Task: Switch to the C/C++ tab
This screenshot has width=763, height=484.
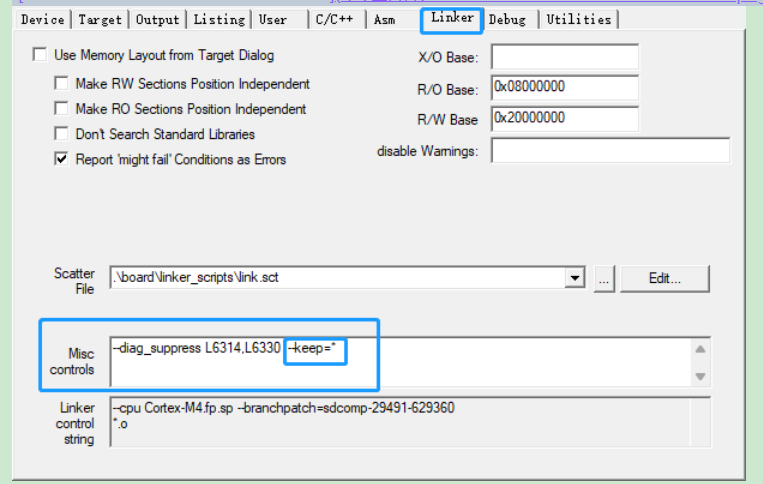Action: pos(335,20)
